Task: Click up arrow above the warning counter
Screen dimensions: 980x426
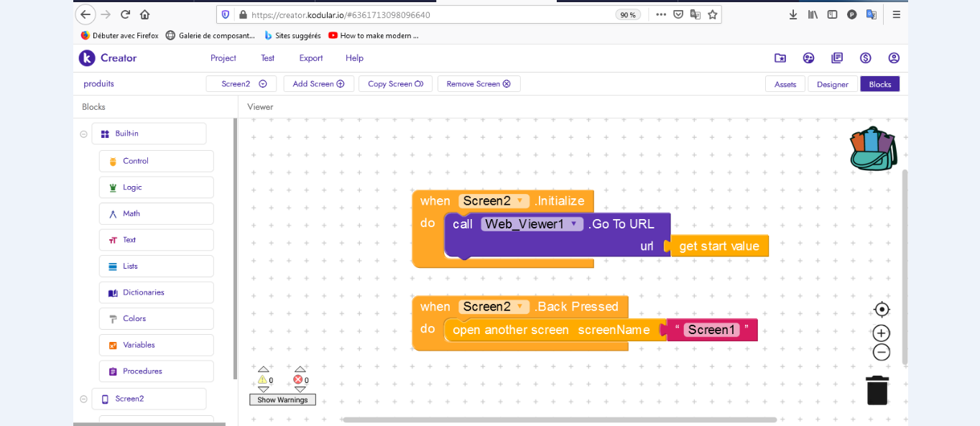Action: 264,369
